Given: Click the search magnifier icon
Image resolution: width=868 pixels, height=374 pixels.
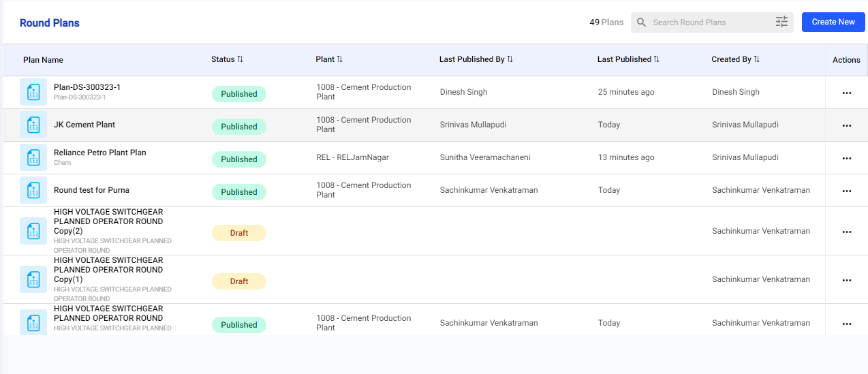Looking at the screenshot, I should (x=641, y=22).
